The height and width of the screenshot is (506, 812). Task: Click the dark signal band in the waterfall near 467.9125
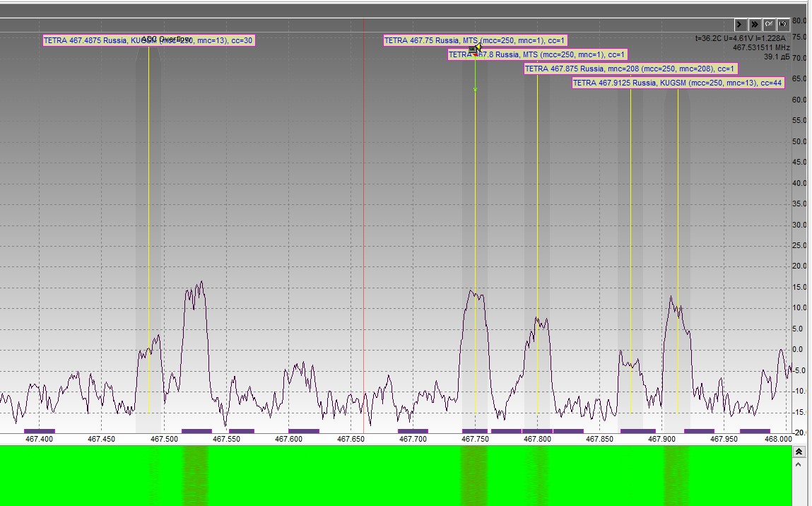point(677,476)
